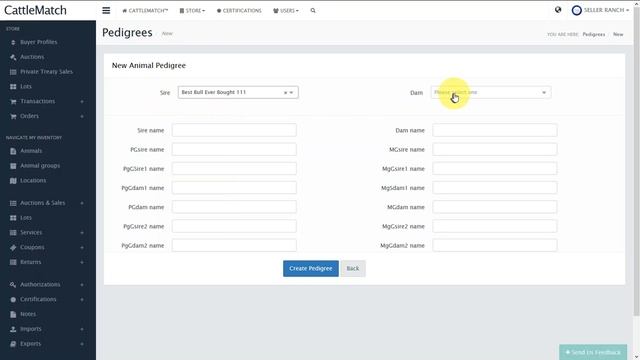The image size is (640, 360).
Task: Click the globe icon in top bar
Action: (x=558, y=10)
